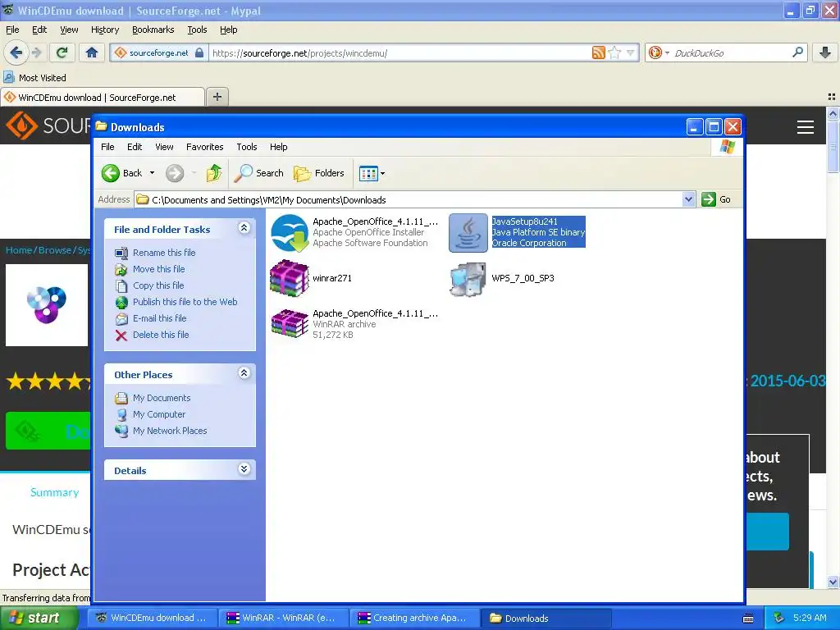Toggle the Folders pane button
Viewport: 840px width, 630px height.
pyautogui.click(x=319, y=173)
